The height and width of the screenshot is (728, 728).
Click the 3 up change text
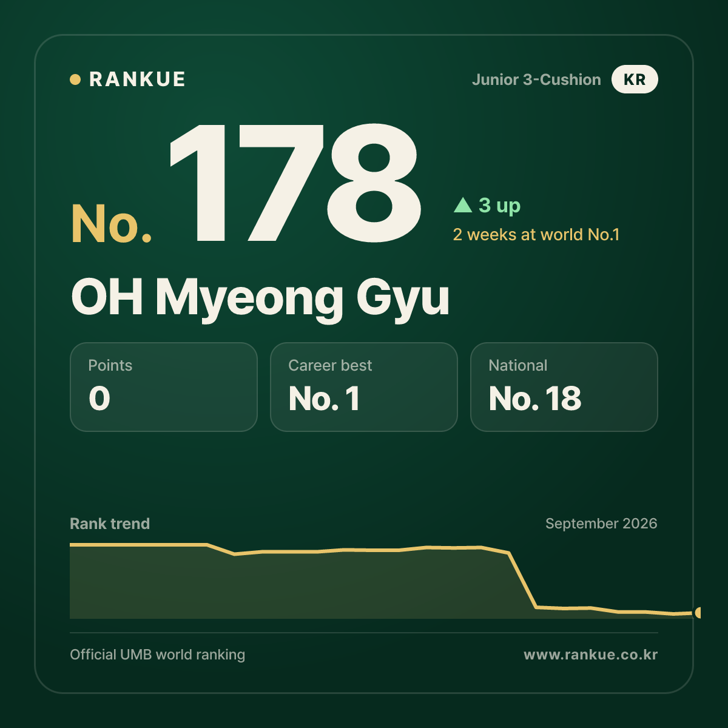pyautogui.click(x=499, y=206)
